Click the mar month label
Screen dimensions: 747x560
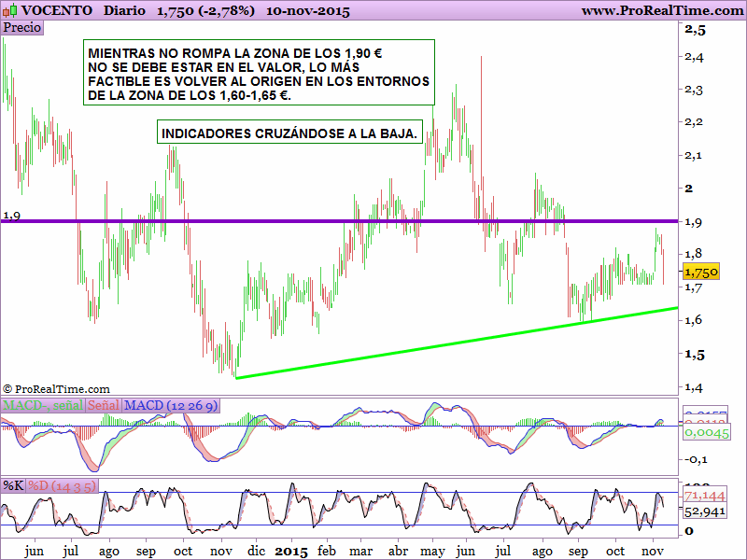tap(360, 552)
